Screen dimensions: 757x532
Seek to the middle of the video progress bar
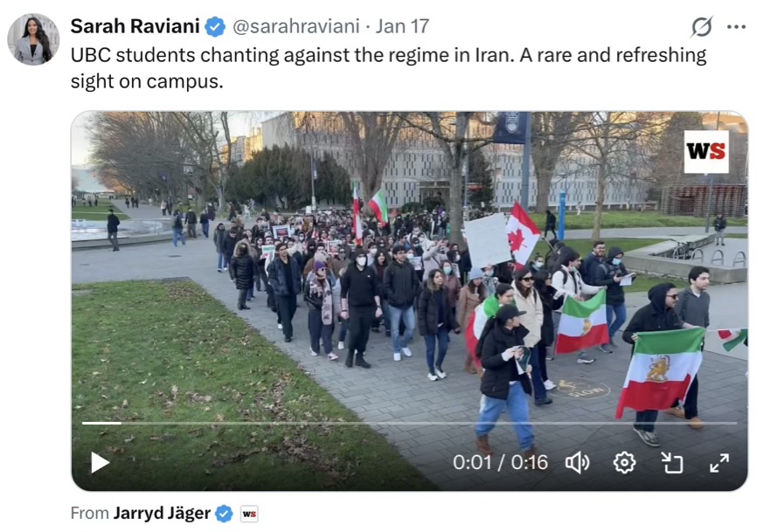point(409,423)
